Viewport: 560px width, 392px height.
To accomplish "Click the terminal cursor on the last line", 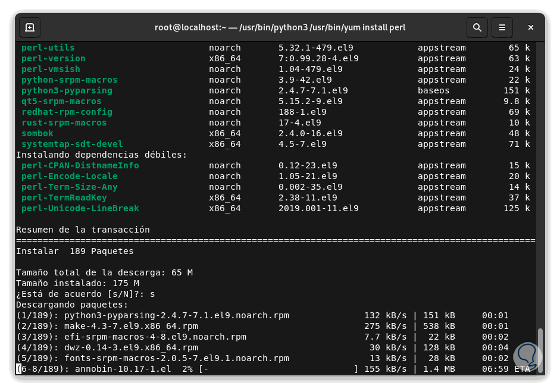I will tap(18, 369).
